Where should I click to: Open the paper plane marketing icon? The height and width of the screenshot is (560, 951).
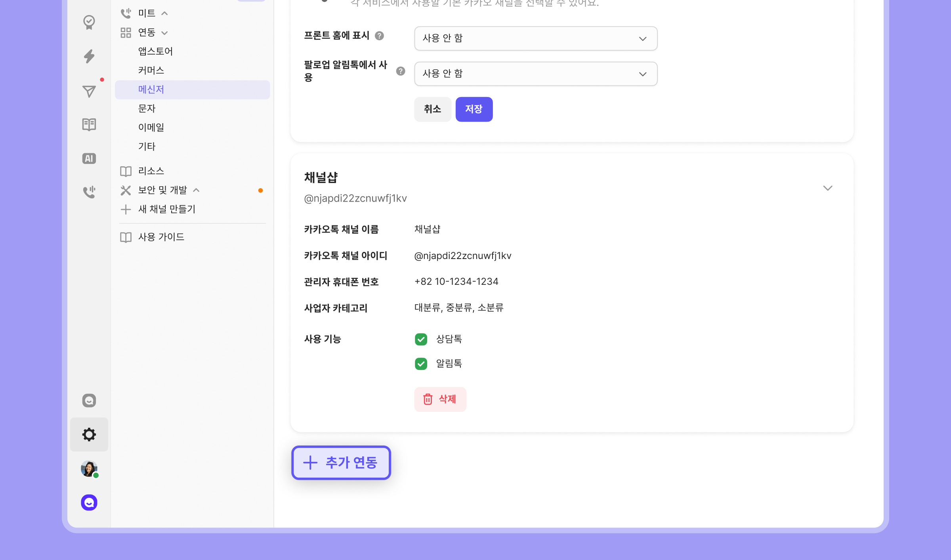(x=89, y=91)
